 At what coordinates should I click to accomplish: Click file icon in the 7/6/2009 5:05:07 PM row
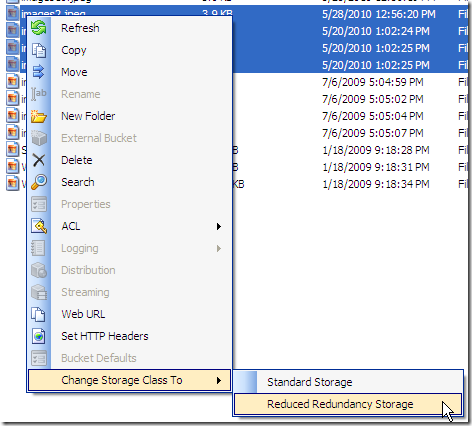pyautogui.click(x=12, y=132)
